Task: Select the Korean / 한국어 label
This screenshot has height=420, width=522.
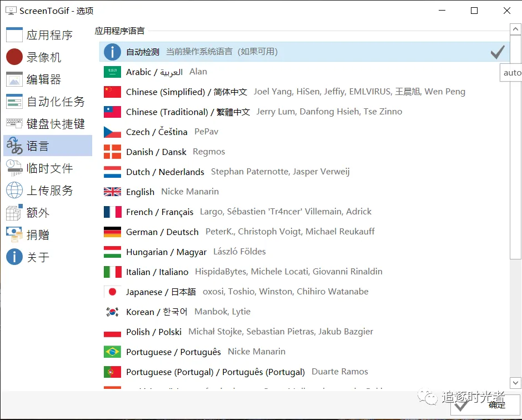Action: coord(157,312)
